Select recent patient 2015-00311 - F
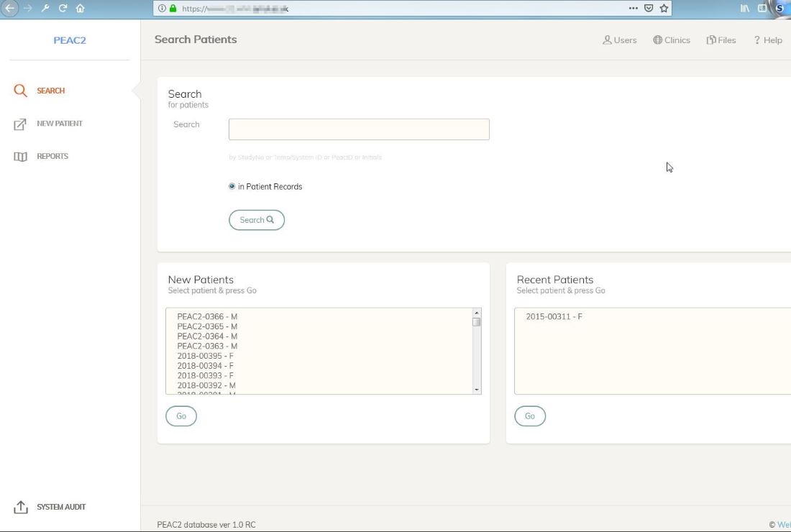Viewport: 791px width, 532px height. [x=554, y=316]
